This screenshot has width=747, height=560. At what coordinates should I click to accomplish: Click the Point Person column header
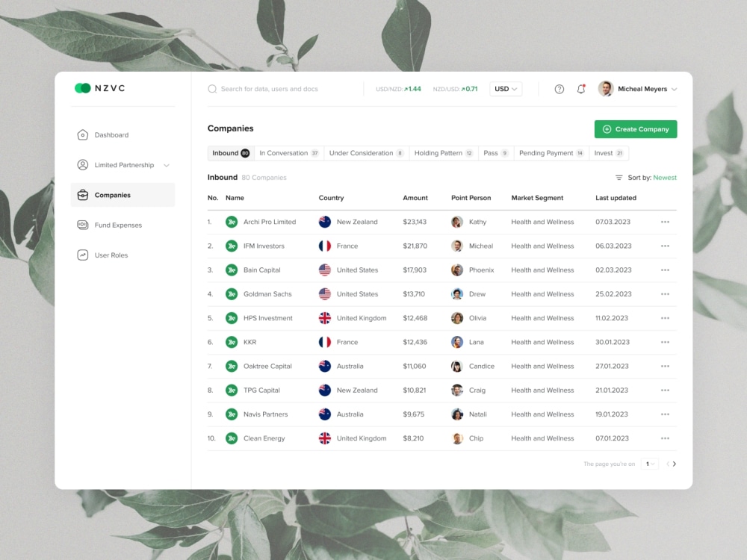pyautogui.click(x=471, y=198)
